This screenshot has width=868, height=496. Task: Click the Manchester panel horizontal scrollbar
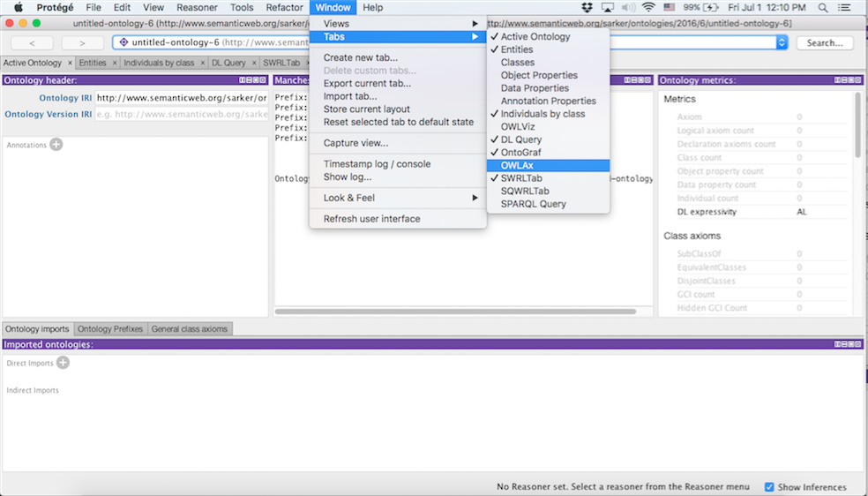[x=455, y=312]
